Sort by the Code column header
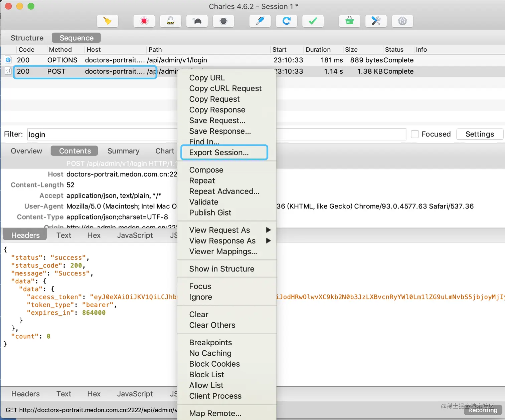The height and width of the screenshot is (420, 505). click(26, 49)
